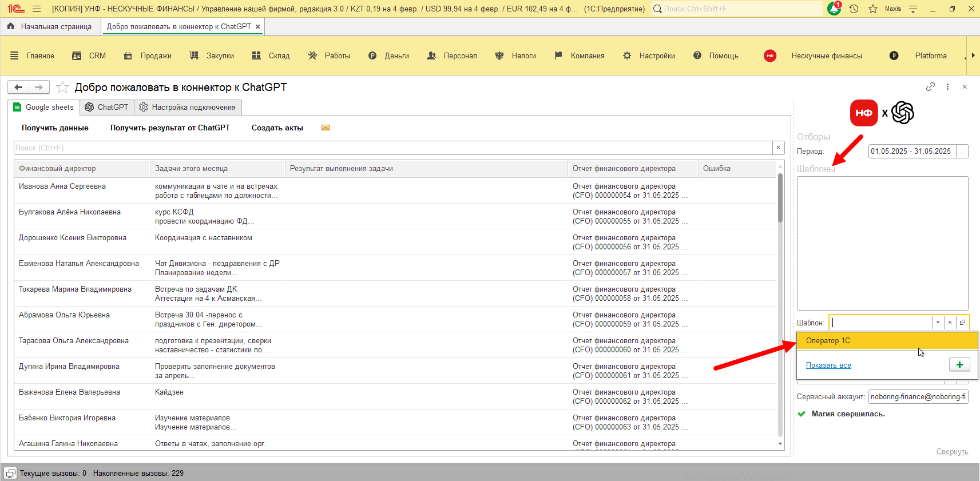
Task: Click the Показать все link
Action: pos(828,365)
